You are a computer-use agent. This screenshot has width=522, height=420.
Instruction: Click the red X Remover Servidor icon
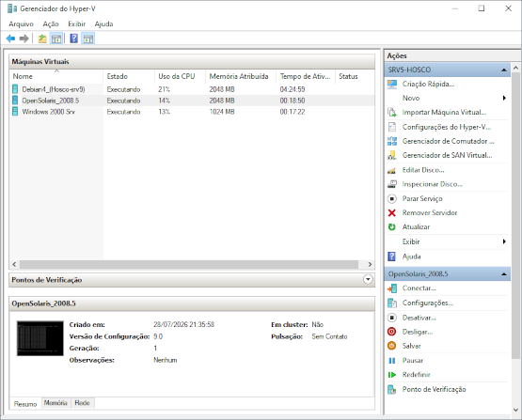[392, 213]
